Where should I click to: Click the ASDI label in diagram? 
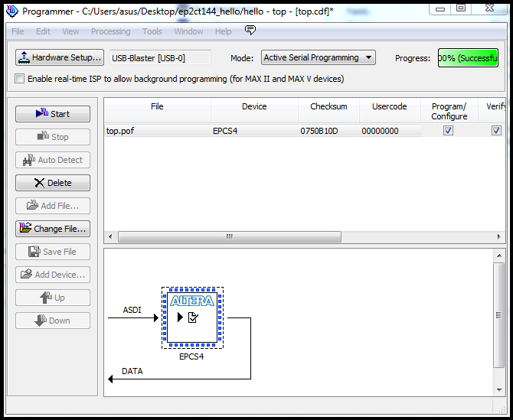point(132,310)
